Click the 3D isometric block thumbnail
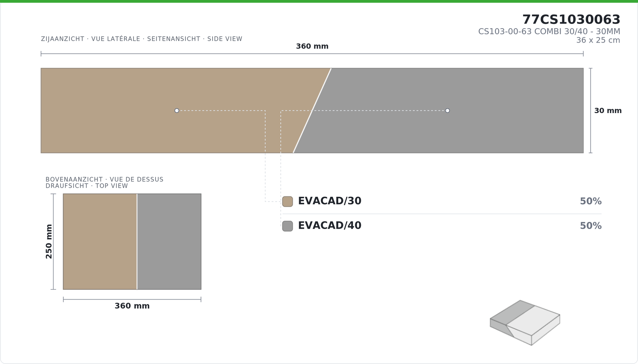The image size is (638, 364). [x=525, y=323]
